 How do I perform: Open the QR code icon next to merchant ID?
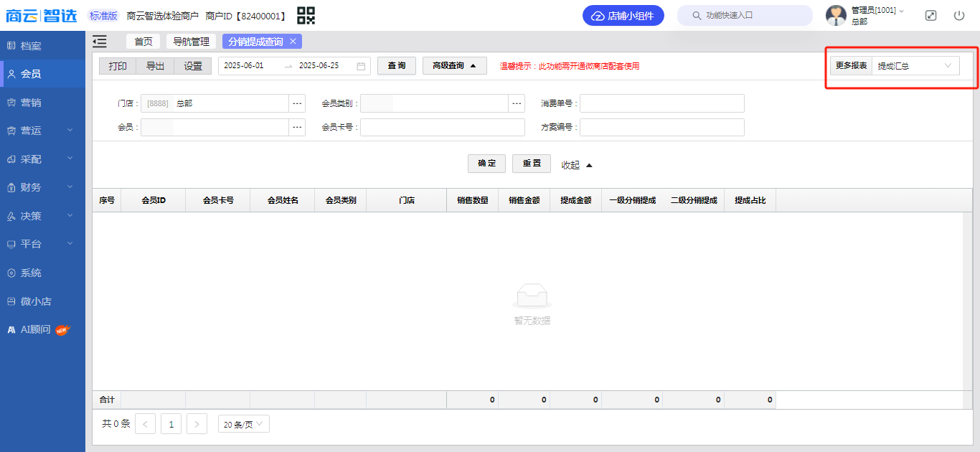pos(306,15)
